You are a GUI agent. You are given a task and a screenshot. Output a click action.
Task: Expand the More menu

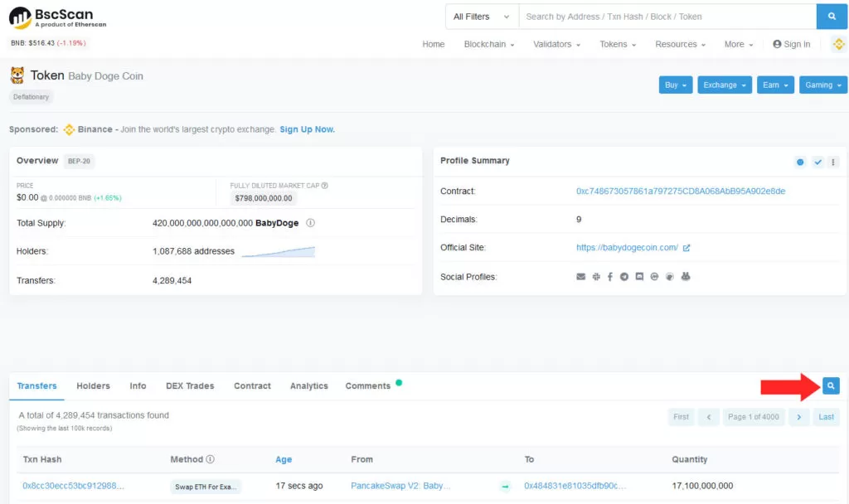739,45
